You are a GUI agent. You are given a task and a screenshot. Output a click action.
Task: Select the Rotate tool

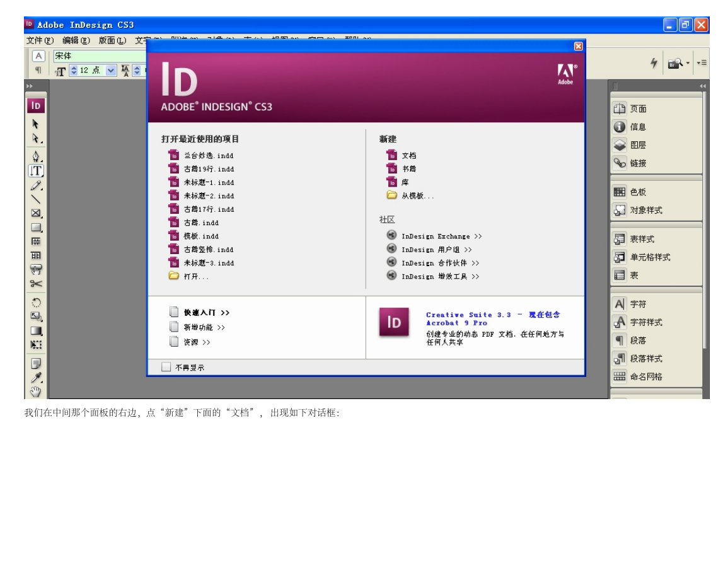point(36,303)
